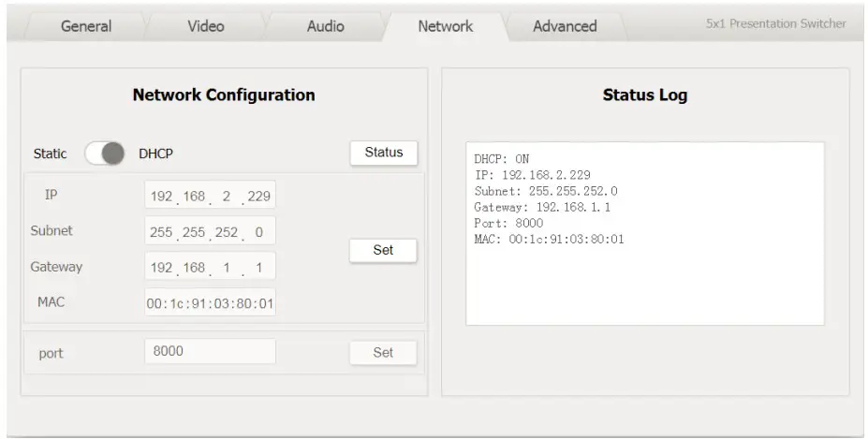The height and width of the screenshot is (439, 868).
Task: Click the port field showing 8000
Action: coord(210,351)
